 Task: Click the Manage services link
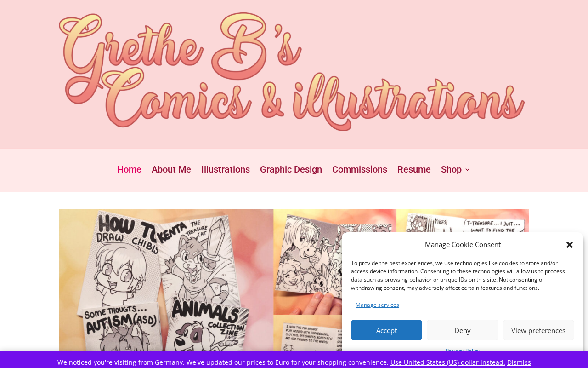(377, 305)
